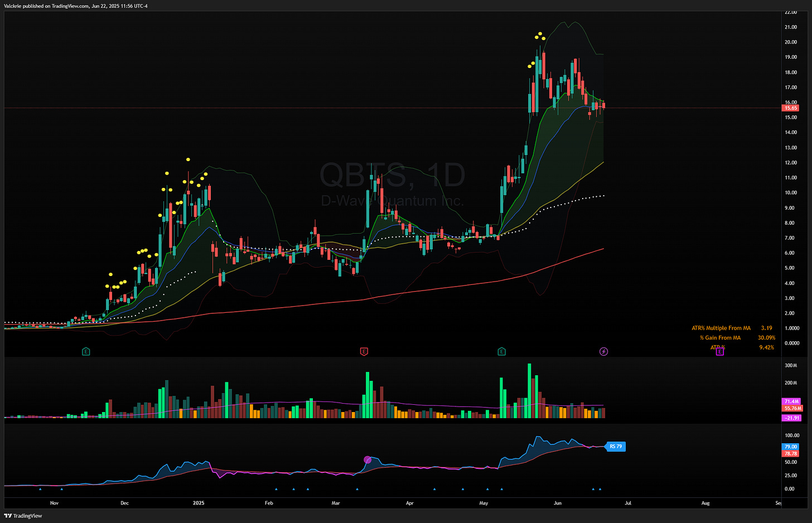Click the 300M volume axis label
812x523 pixels.
(x=791, y=366)
